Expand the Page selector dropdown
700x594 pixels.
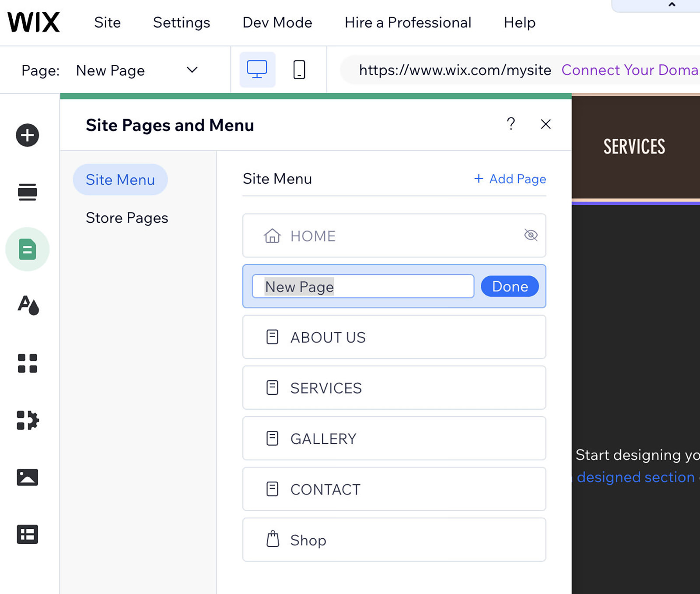192,70
